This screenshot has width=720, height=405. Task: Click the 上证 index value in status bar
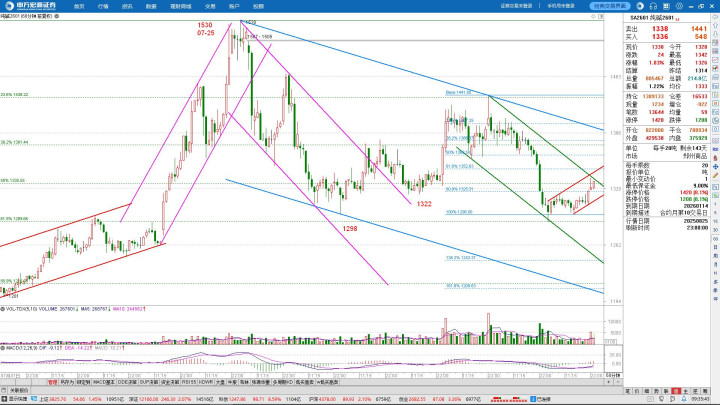(58, 399)
